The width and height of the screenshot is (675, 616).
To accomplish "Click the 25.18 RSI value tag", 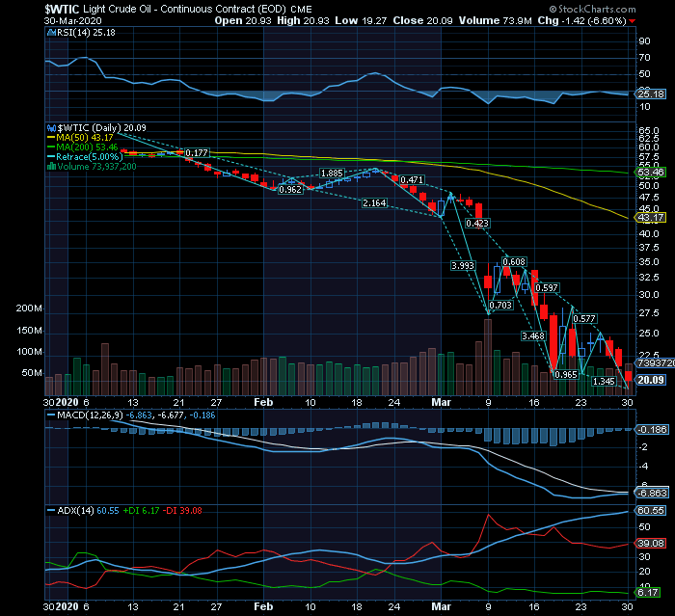I will click(x=651, y=94).
